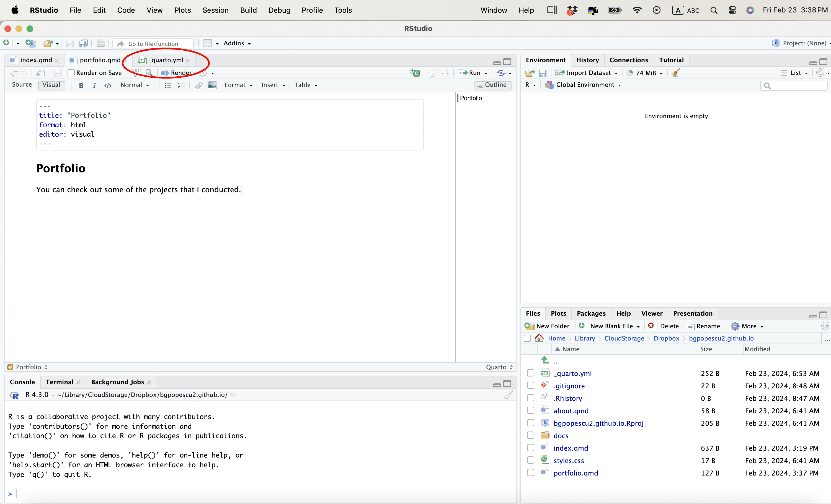Click the Italic formatting icon

pyautogui.click(x=94, y=85)
